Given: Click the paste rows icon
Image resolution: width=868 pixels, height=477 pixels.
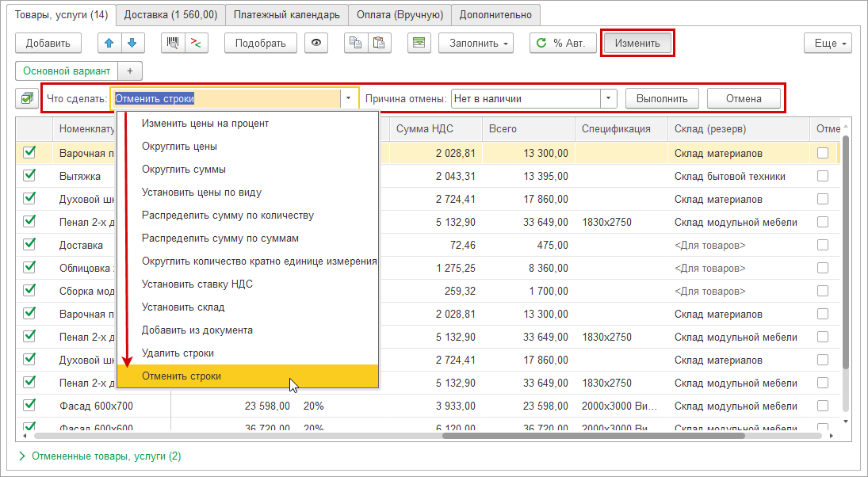Looking at the screenshot, I should 379,44.
